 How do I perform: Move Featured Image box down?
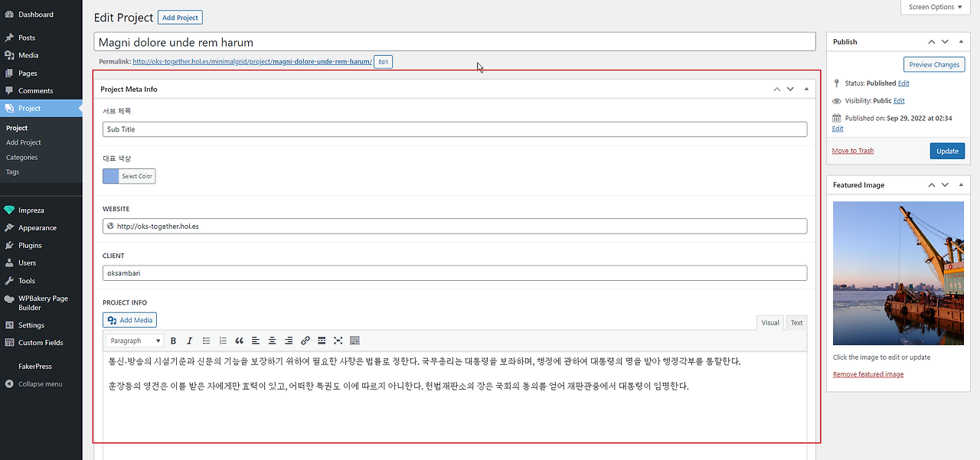pos(945,184)
